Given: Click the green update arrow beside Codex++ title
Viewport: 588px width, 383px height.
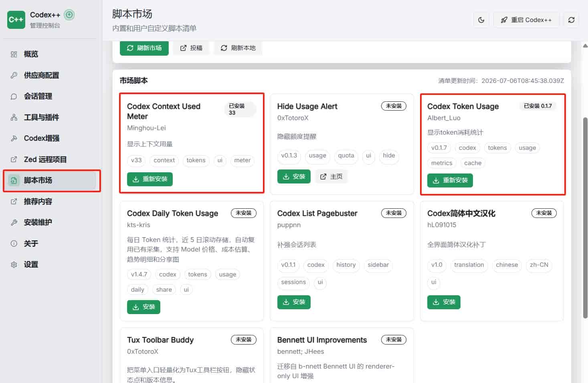Looking at the screenshot, I should tap(69, 15).
